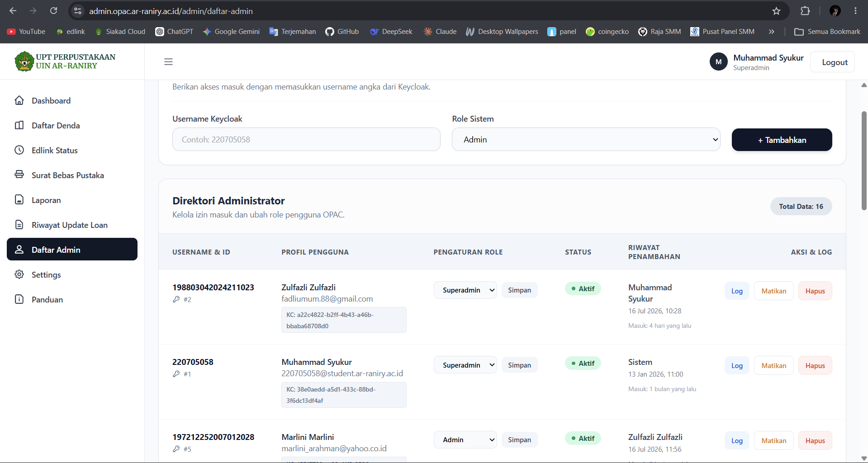868x463 pixels.
Task: Open Daftar Denda in sidebar
Action: click(72, 125)
